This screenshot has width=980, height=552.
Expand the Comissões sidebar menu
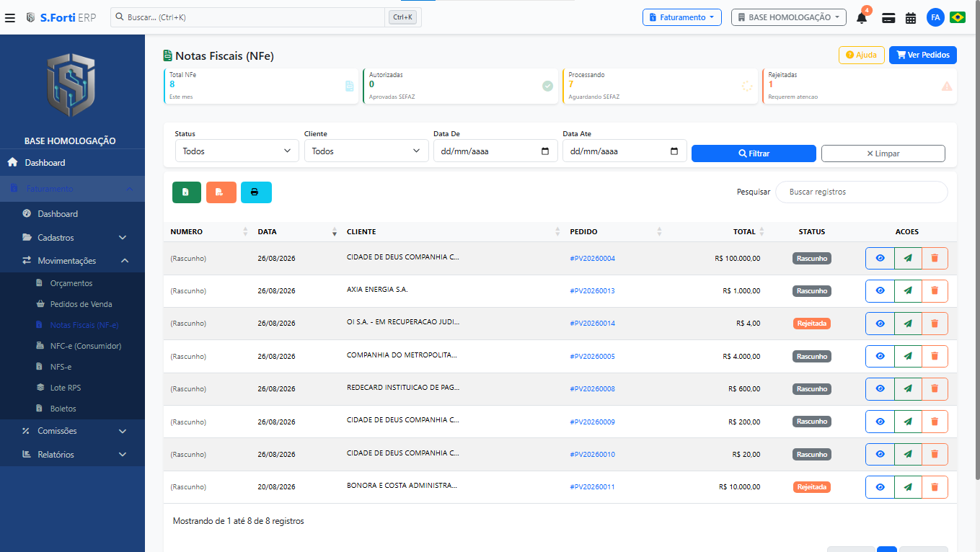[72, 431]
